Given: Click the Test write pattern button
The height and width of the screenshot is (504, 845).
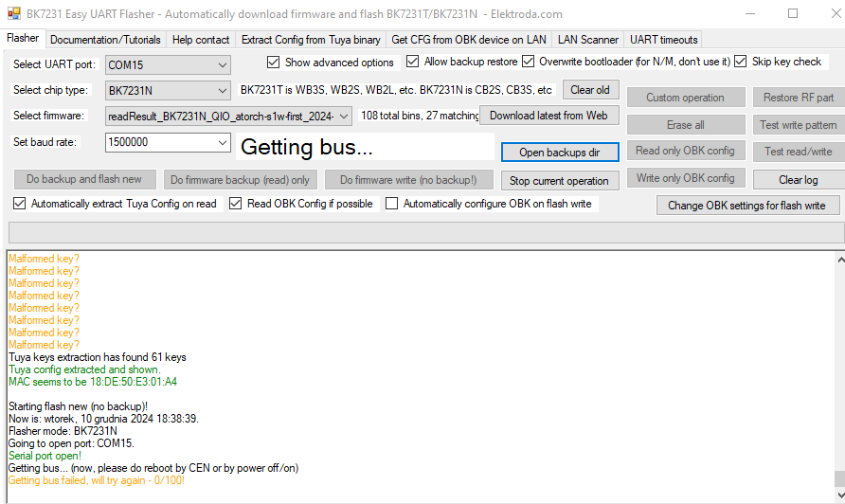Looking at the screenshot, I should 799,124.
